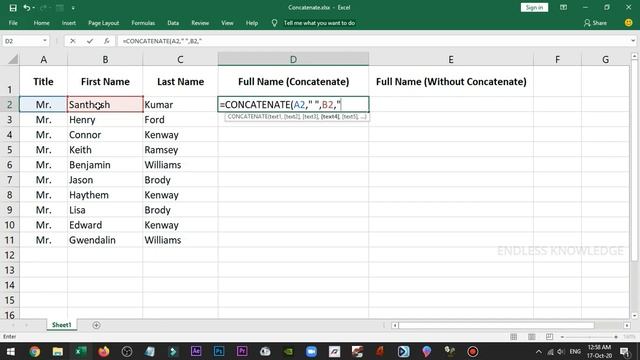The image size is (640, 360).
Task: Show hidden system tray icons
Action: click(x=539, y=351)
